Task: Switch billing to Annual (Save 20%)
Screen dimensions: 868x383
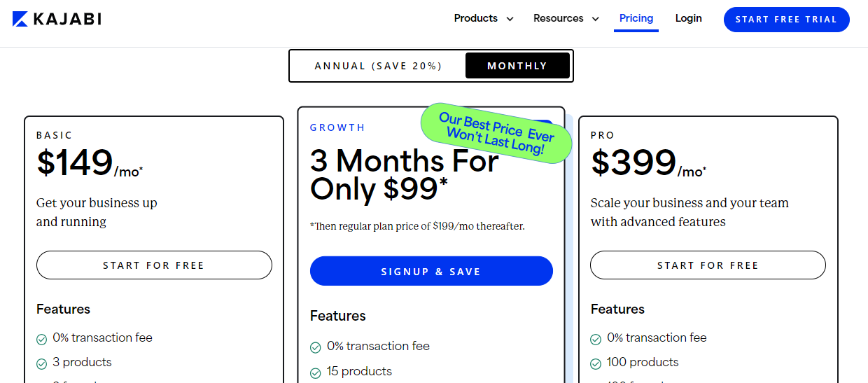Action: pos(378,66)
